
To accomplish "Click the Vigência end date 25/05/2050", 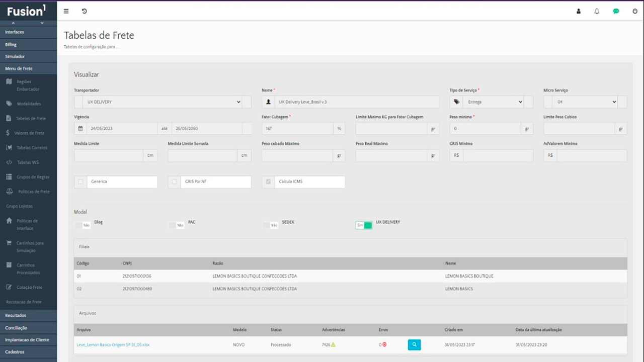I will (207, 129).
